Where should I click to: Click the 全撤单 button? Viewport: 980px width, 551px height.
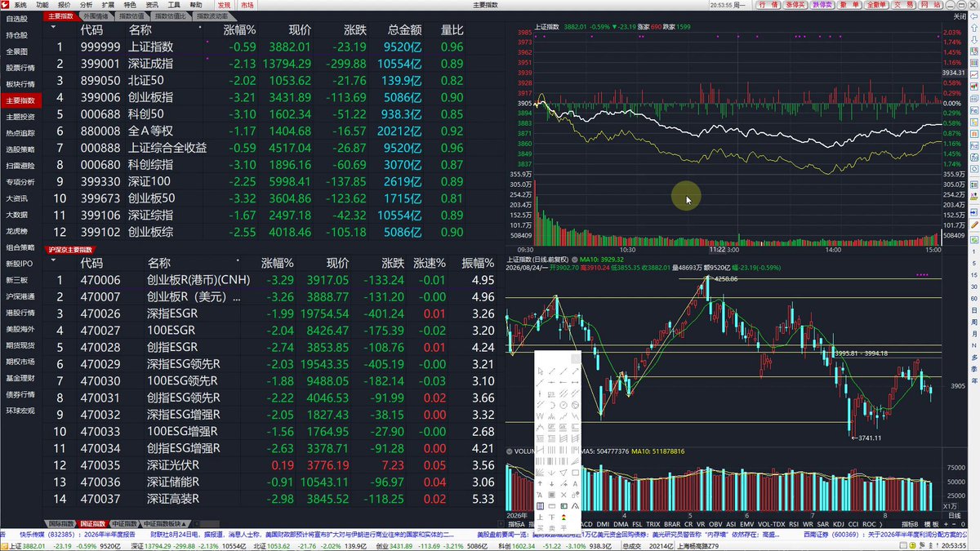[x=876, y=5]
